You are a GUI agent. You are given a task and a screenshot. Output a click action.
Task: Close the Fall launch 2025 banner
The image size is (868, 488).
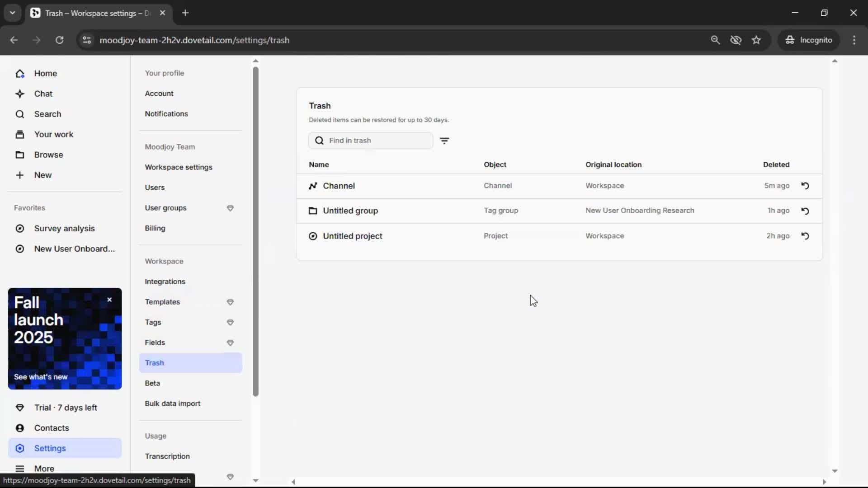coord(109,300)
